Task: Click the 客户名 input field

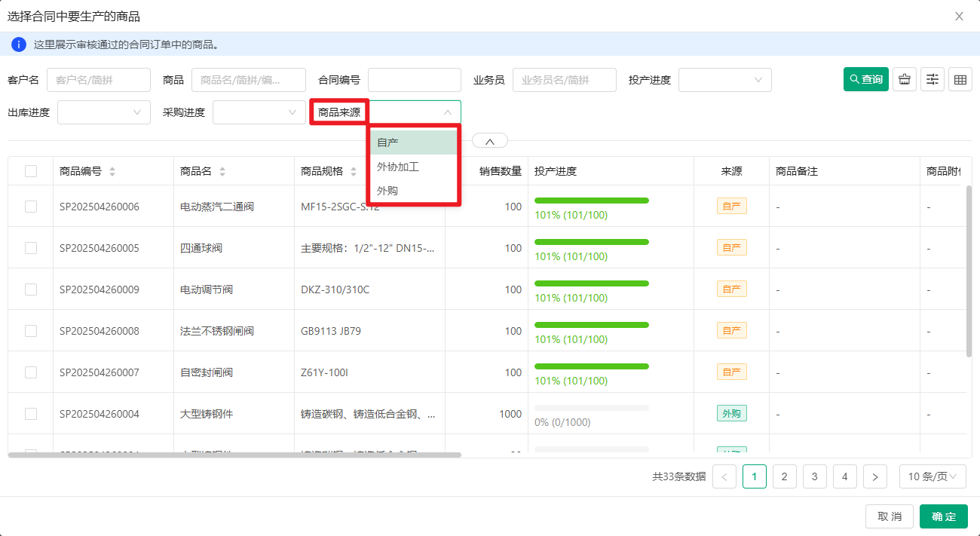Action: [x=99, y=80]
